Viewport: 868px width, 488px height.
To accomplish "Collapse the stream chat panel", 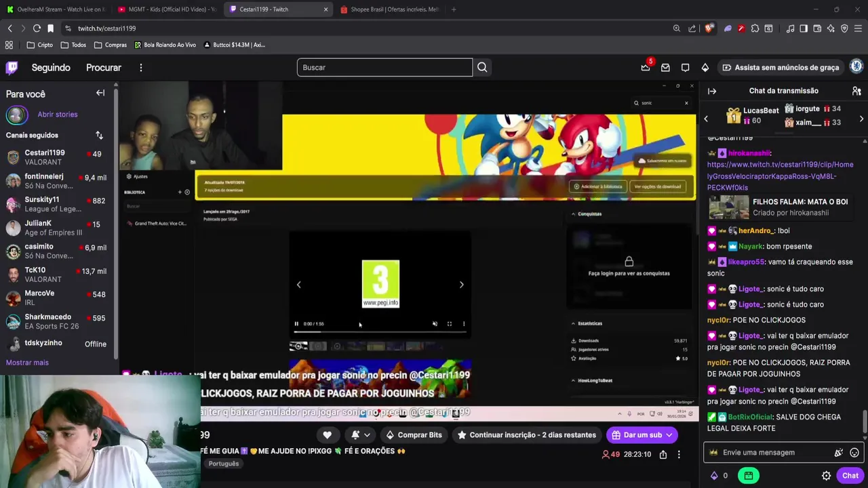I will (x=712, y=91).
